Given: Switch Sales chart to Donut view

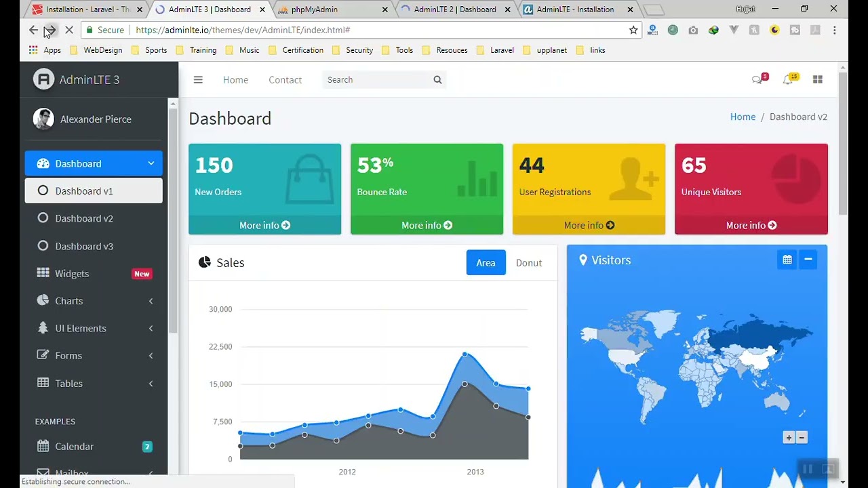Looking at the screenshot, I should (x=529, y=262).
